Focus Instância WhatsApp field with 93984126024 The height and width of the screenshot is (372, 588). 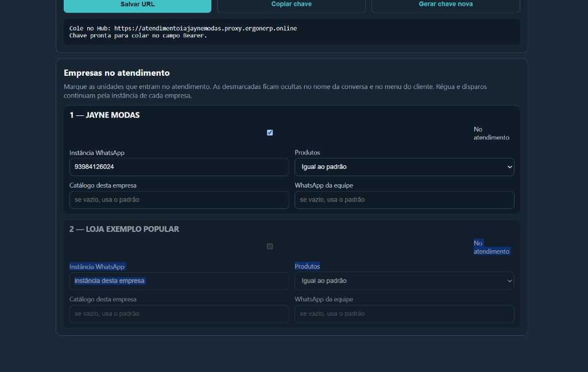click(x=179, y=167)
